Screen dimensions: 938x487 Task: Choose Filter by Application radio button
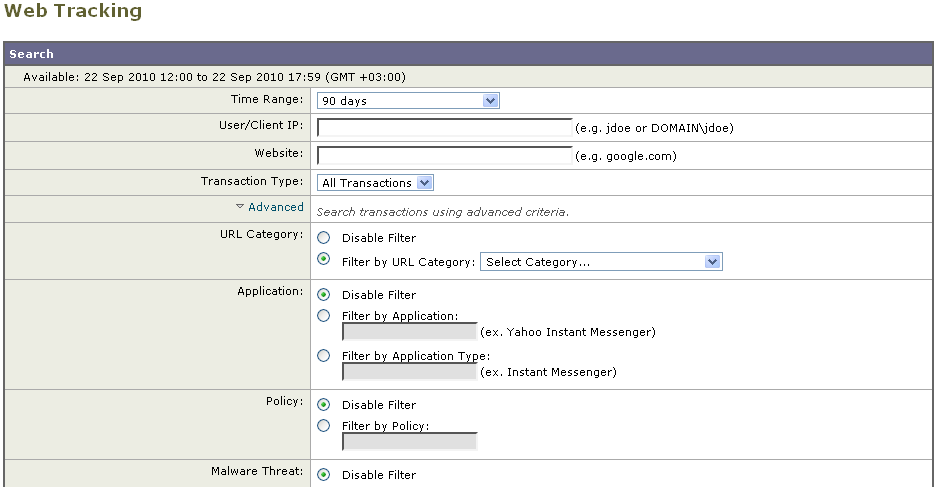click(x=324, y=315)
